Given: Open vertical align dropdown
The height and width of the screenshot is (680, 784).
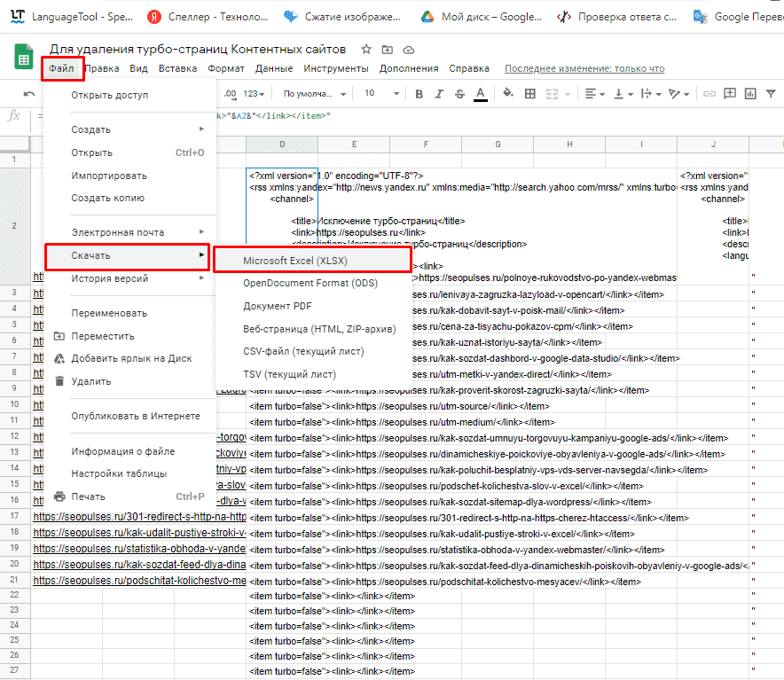Looking at the screenshot, I should 623,93.
